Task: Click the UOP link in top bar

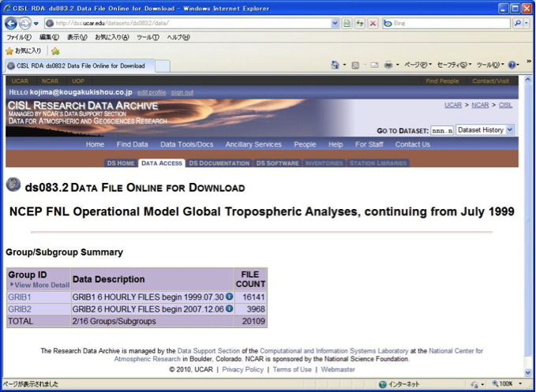Action: [78, 81]
